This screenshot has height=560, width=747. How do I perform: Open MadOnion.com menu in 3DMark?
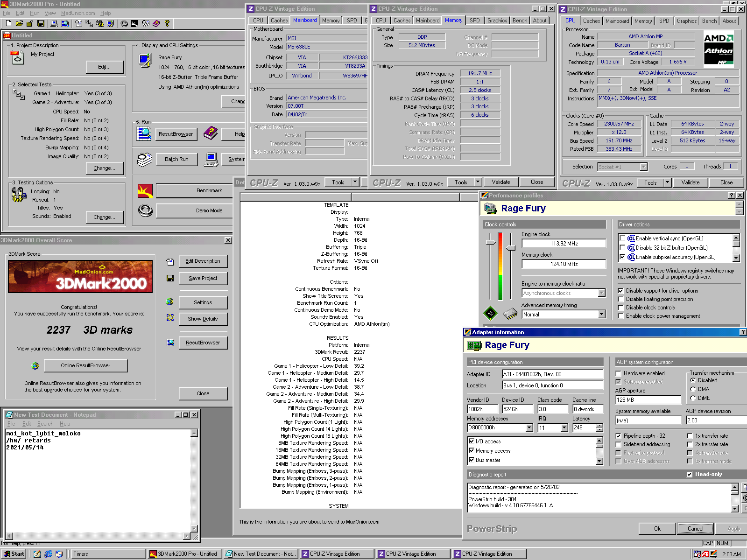coord(78,13)
